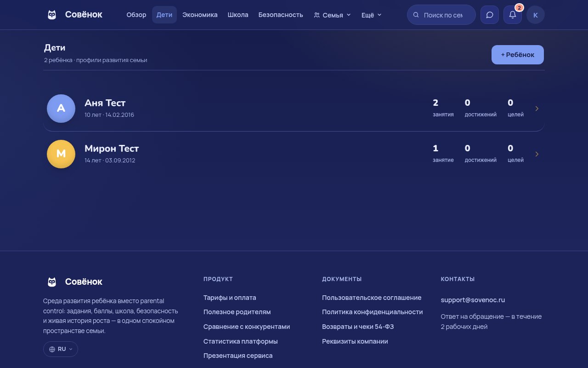Open the chat messages icon
The width and height of the screenshot is (588, 368).
tap(490, 15)
